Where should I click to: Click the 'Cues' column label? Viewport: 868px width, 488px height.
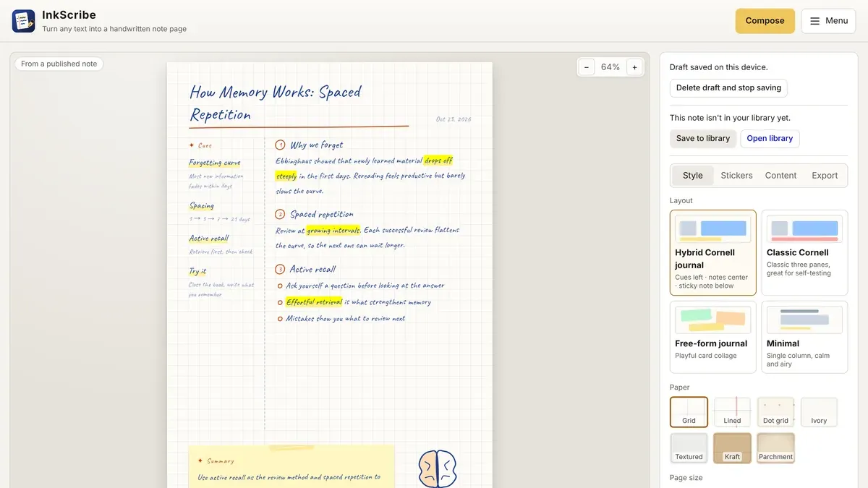click(x=200, y=145)
